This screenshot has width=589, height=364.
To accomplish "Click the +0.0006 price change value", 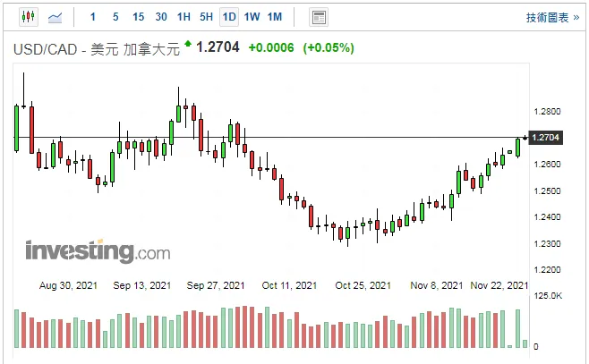I will coord(271,47).
